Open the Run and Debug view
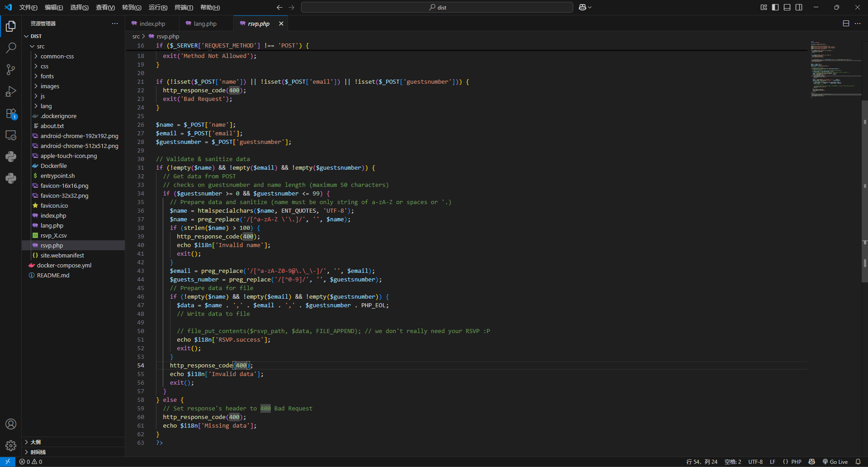 click(11, 91)
